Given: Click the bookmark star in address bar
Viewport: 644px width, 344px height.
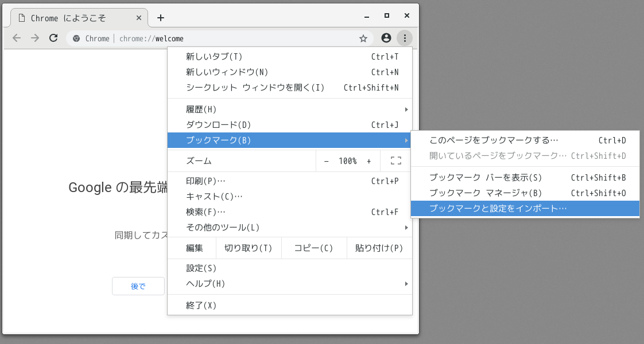Looking at the screenshot, I should coord(363,38).
